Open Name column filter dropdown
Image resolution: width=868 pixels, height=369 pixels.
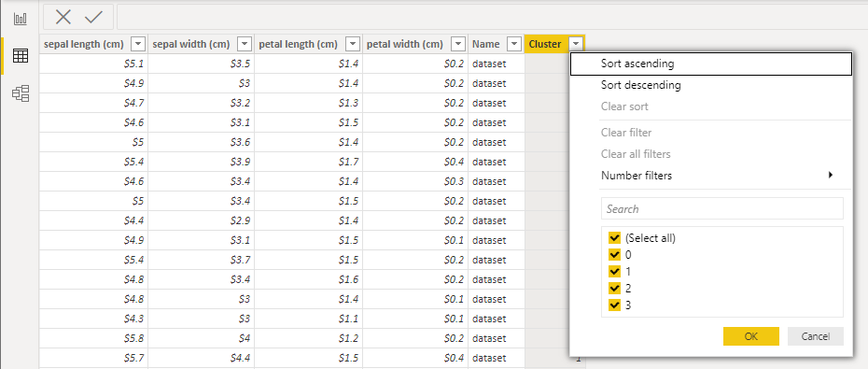pos(514,44)
